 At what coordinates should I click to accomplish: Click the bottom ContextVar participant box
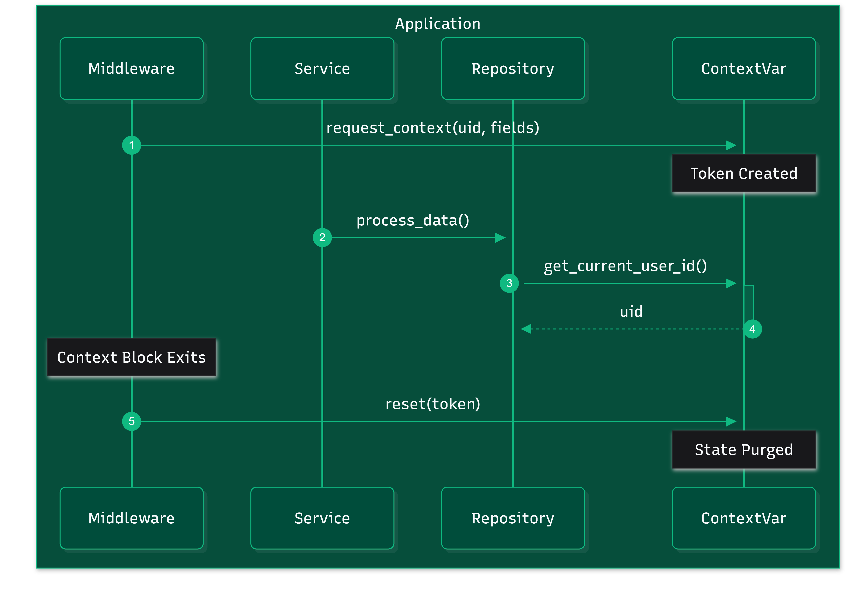pyautogui.click(x=744, y=518)
